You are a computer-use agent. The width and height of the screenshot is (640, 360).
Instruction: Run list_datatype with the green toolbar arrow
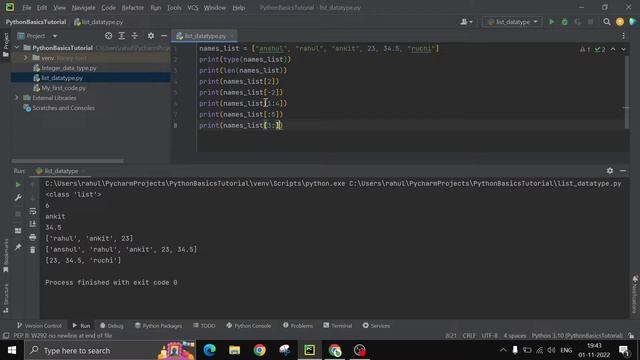[551, 22]
